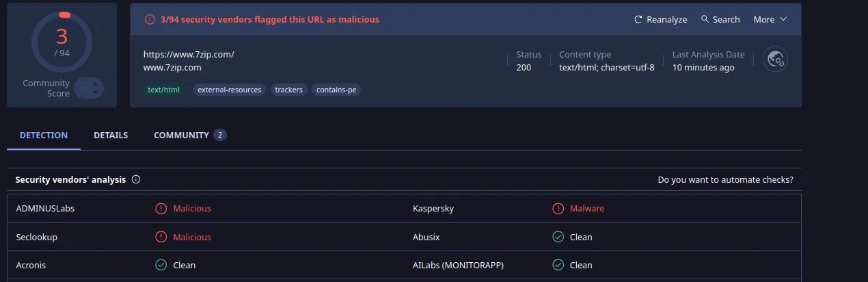Click the Reanalyze refresh icon
Viewport: 868px width, 282px height.
pos(638,20)
